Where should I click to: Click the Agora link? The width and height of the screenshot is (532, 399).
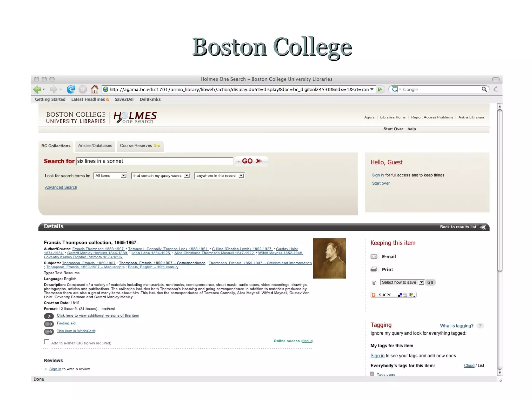point(369,117)
